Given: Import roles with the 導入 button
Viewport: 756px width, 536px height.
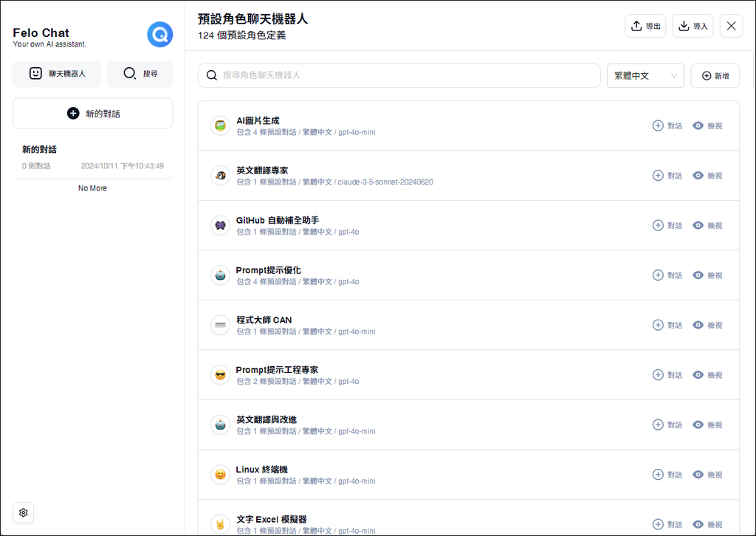Looking at the screenshot, I should tap(693, 26).
